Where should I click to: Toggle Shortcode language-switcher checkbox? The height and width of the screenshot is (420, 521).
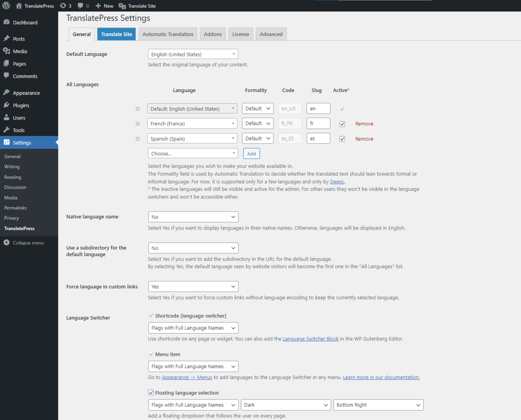pos(151,316)
